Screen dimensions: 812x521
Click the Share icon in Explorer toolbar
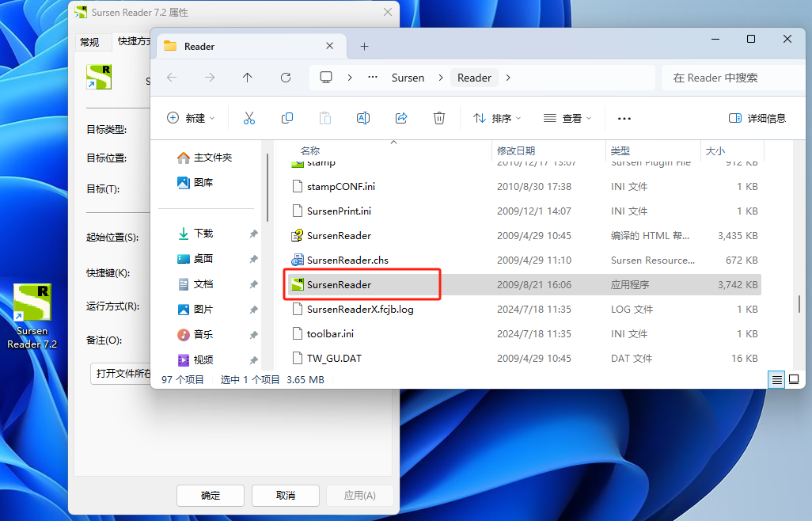[401, 118]
